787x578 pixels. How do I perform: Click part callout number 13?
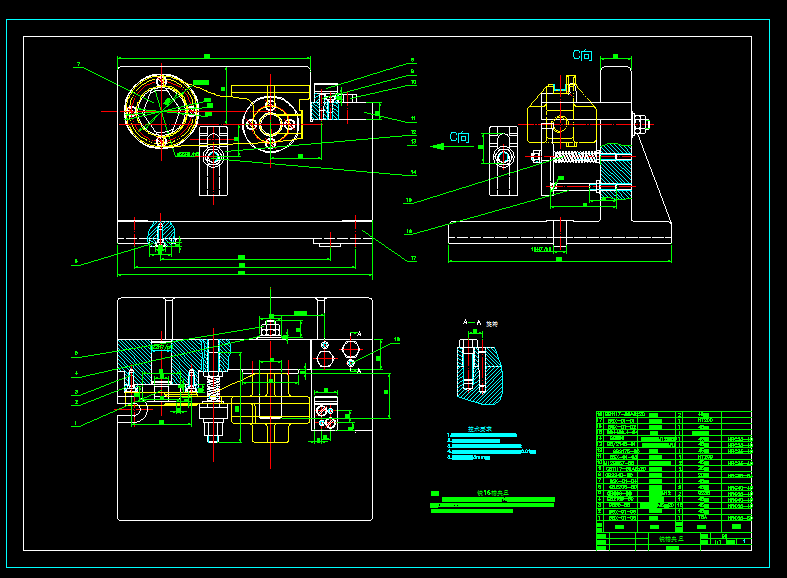(414, 142)
